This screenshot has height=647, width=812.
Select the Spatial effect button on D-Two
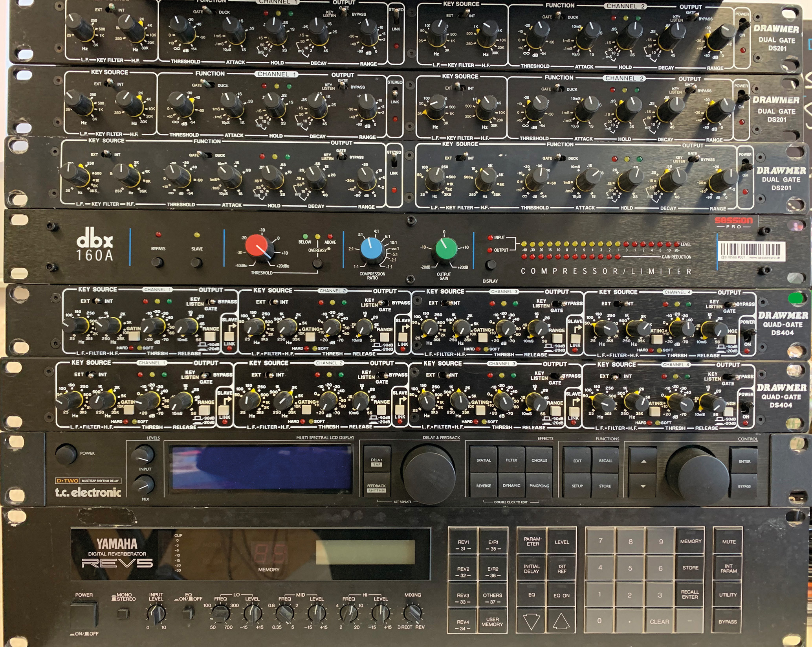[x=483, y=460]
